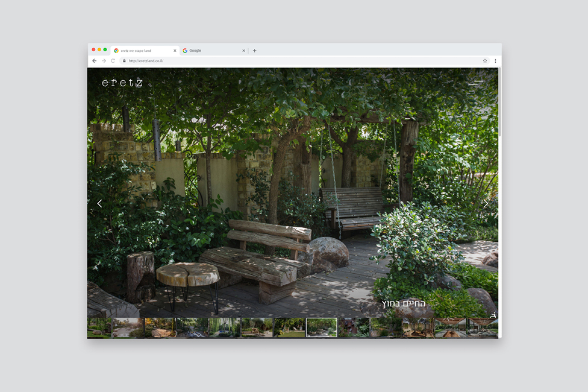The image size is (588, 392).
Task: Open the accessibility wheelchair icon
Action: (493, 315)
